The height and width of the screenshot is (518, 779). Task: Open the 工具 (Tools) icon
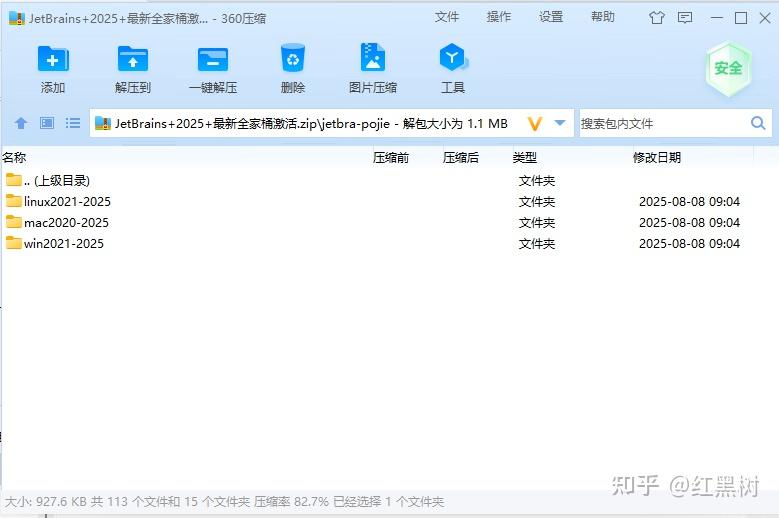[x=453, y=58]
